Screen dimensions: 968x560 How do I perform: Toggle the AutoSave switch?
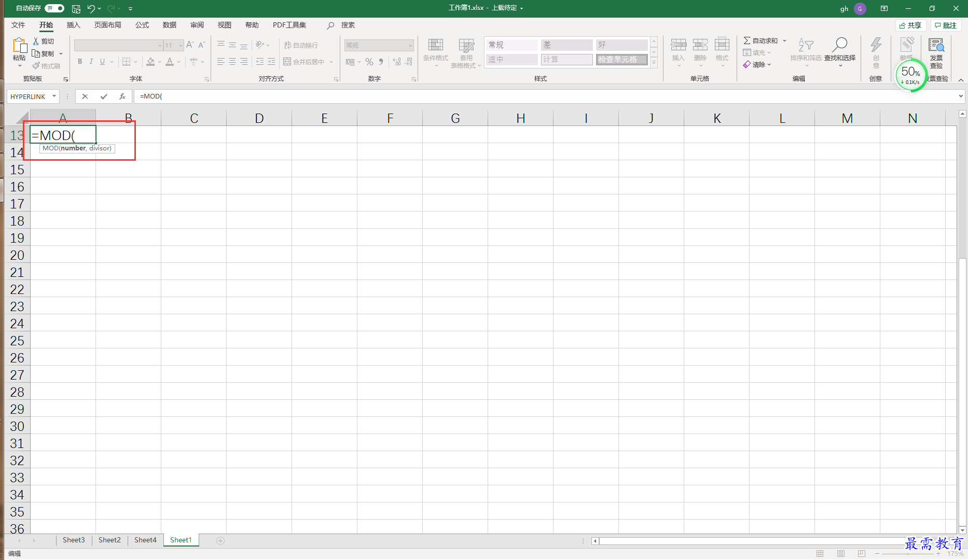tap(54, 8)
